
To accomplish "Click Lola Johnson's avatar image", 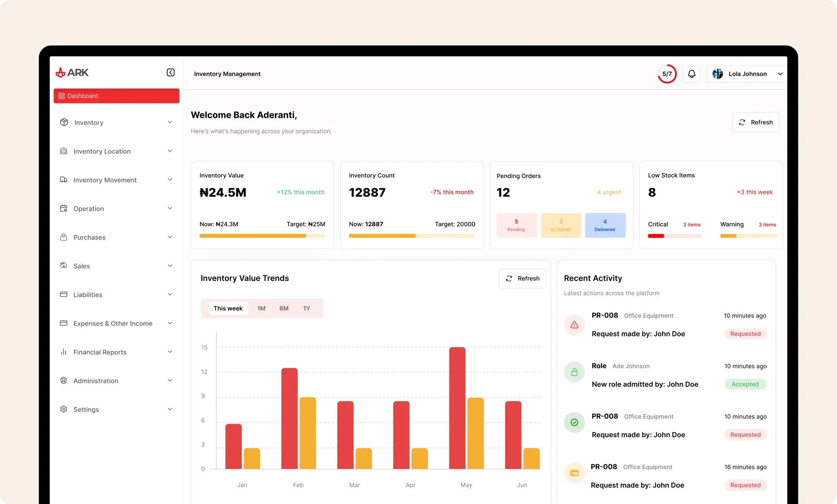I will (x=718, y=74).
